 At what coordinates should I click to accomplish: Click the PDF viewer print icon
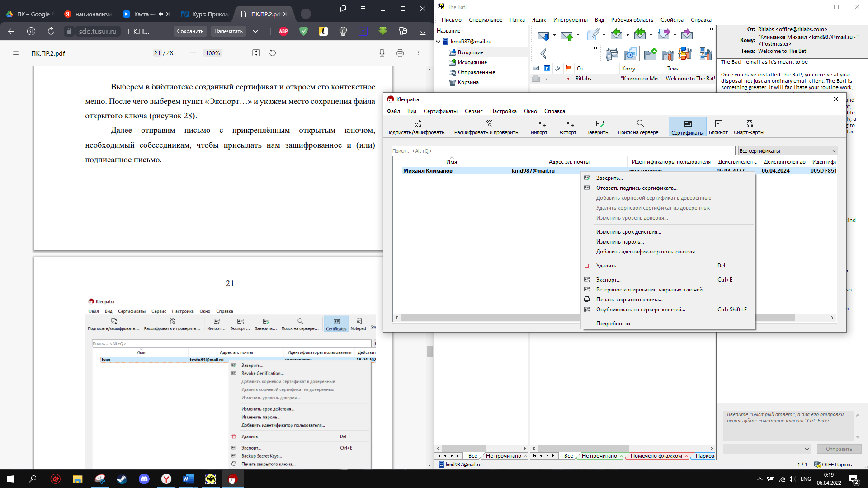click(400, 53)
